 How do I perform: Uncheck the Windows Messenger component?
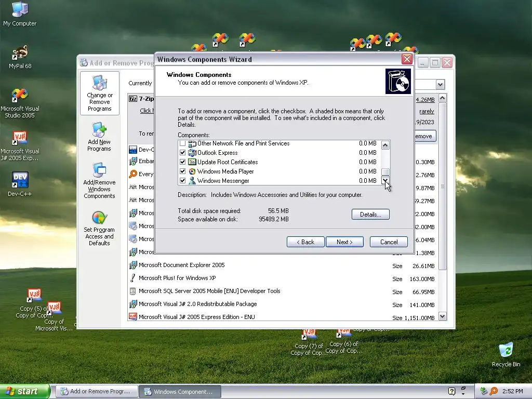[x=182, y=180]
